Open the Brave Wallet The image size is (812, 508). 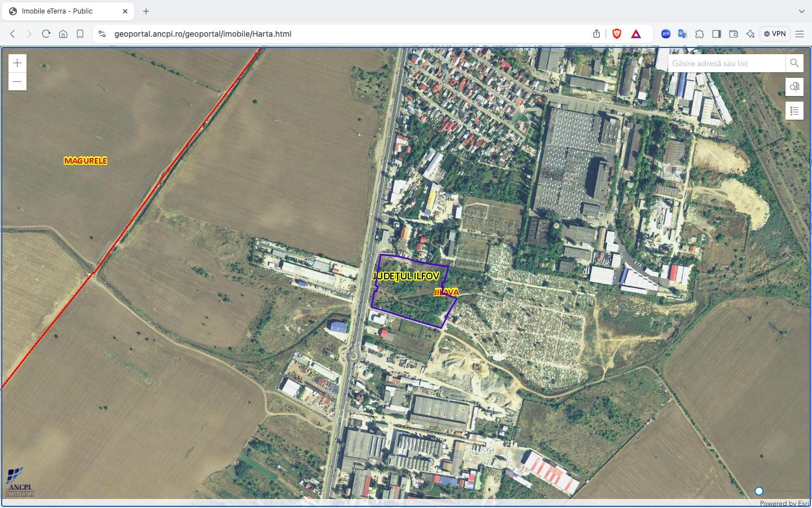[733, 34]
